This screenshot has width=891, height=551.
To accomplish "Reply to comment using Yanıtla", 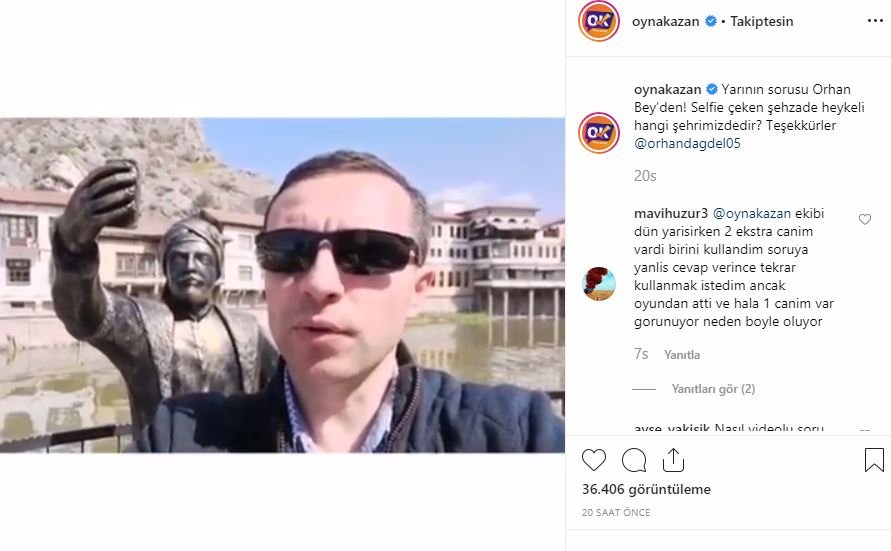I will [682, 355].
